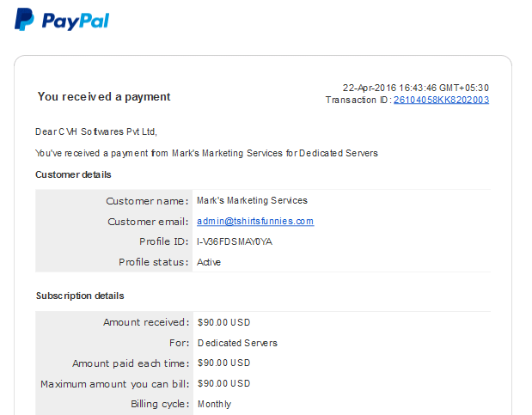Image resolution: width=532 pixels, height=415 pixels.
Task: Click the 'Profile ID:' label
Action: click(163, 241)
